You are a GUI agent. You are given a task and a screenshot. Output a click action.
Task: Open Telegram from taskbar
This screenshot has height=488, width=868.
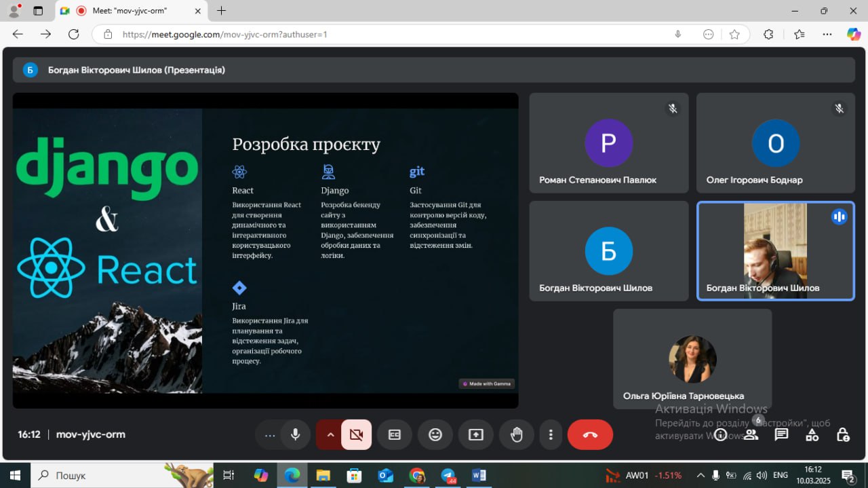tap(448, 475)
